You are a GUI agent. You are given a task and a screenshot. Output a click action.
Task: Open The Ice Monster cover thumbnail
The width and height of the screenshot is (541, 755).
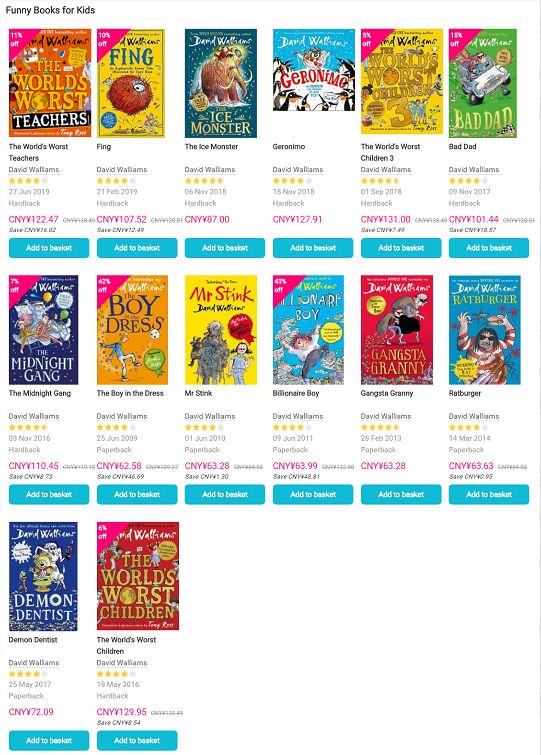click(x=221, y=83)
